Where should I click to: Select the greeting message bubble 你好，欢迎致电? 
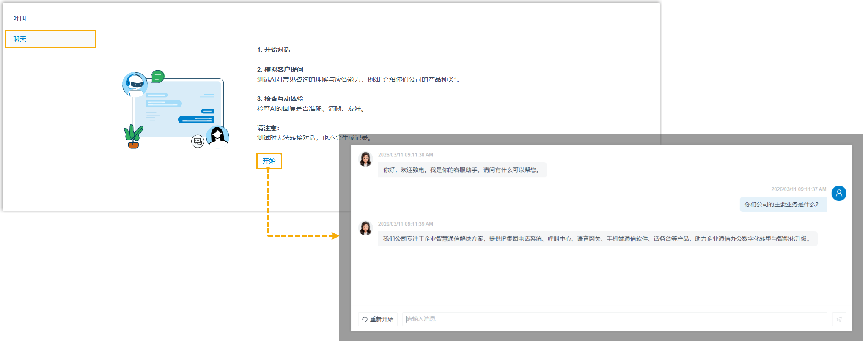coord(462,170)
